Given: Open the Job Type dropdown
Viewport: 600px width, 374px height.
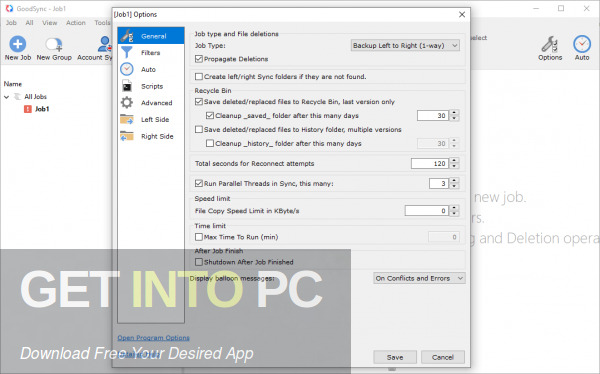Looking at the screenshot, I should tap(405, 46).
